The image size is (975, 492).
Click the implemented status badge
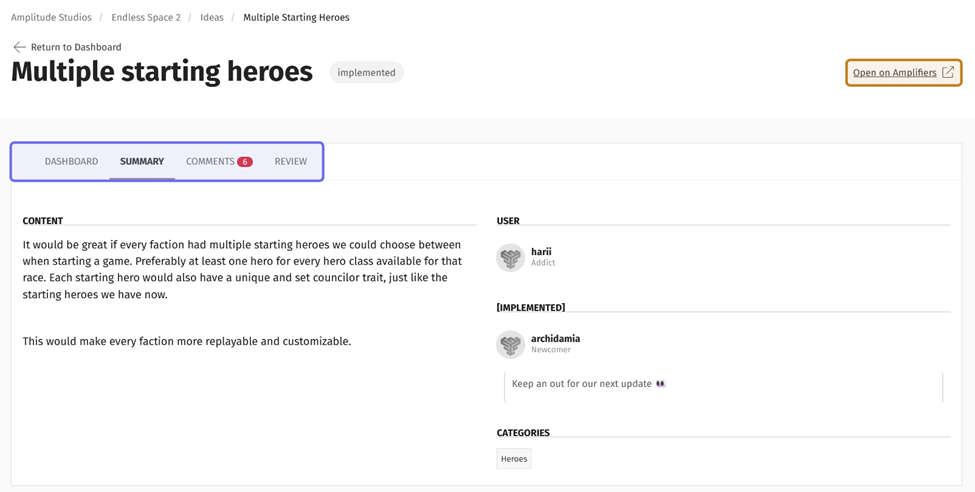[366, 73]
